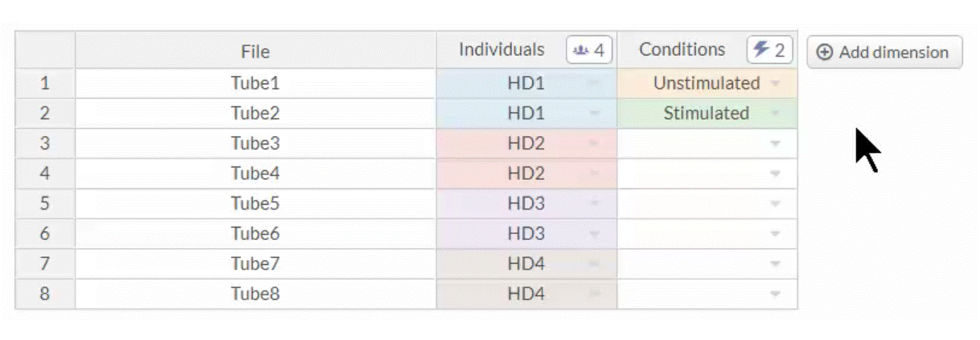This screenshot has height=340, width=980.
Task: Click the Conditions column header label
Action: pyautogui.click(x=682, y=50)
